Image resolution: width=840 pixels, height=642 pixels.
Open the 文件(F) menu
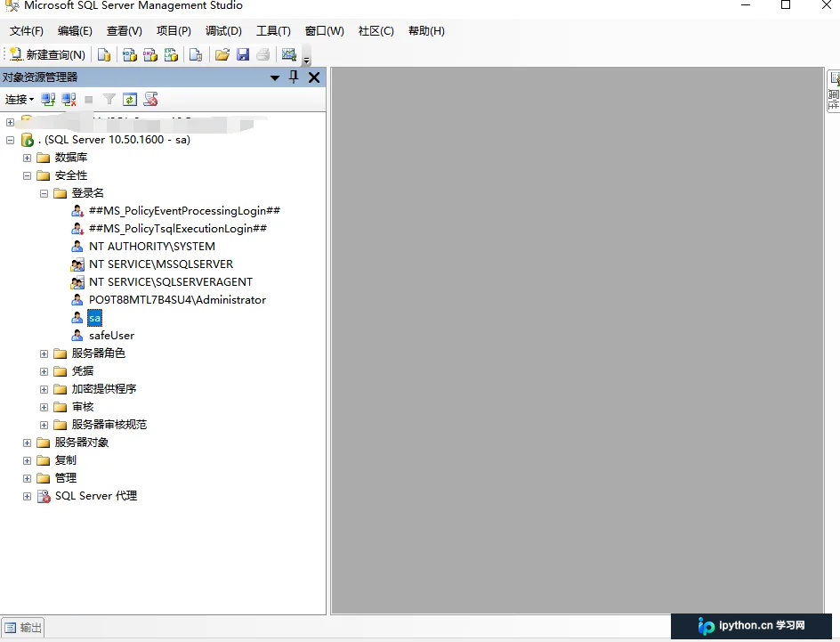click(x=27, y=31)
